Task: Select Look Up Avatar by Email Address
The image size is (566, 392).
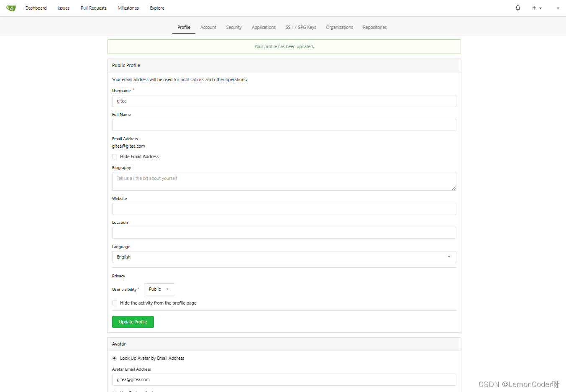Action: coord(114,358)
